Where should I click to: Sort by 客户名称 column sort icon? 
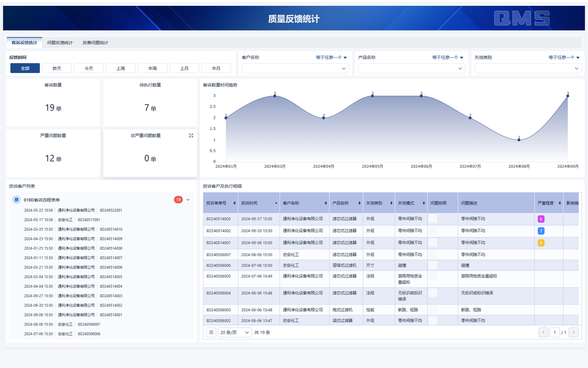point(326,203)
